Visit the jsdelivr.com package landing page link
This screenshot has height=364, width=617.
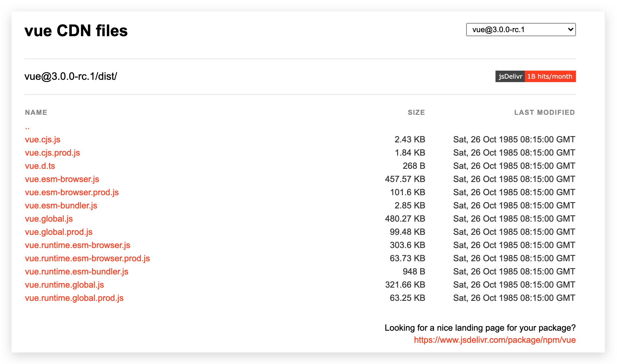coord(495,340)
